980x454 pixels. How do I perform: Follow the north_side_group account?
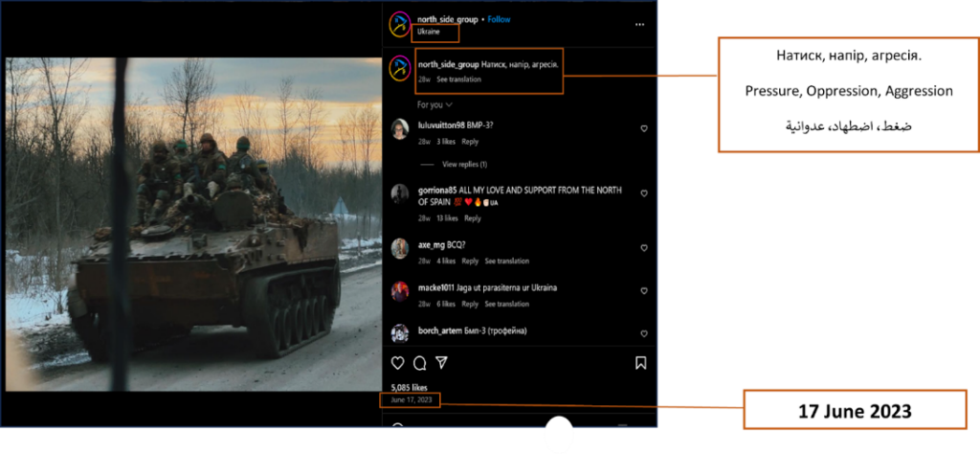(x=500, y=19)
